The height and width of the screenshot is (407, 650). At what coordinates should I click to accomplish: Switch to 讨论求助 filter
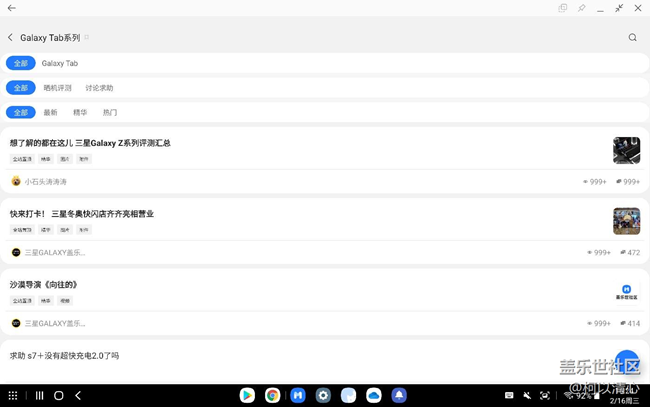(x=99, y=88)
